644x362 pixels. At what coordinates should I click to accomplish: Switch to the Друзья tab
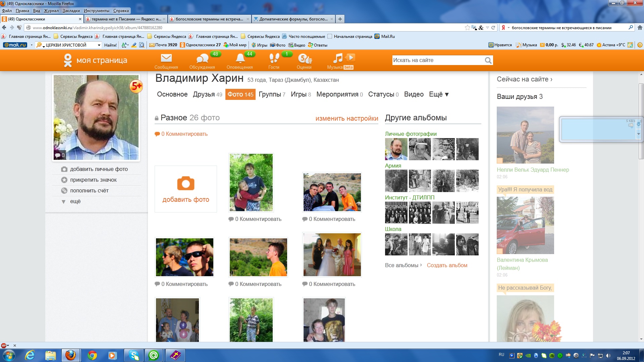pyautogui.click(x=204, y=95)
